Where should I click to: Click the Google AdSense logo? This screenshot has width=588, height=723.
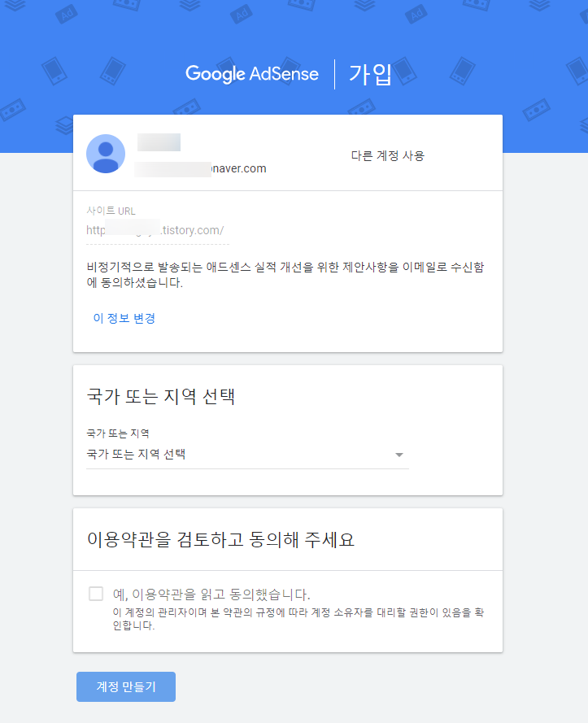click(x=252, y=74)
